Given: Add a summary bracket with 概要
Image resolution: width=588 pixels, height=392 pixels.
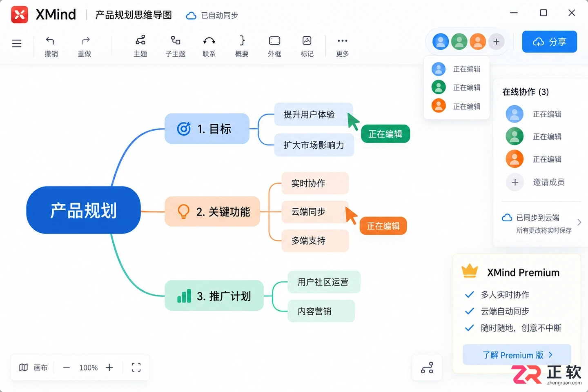Looking at the screenshot, I should coord(242,46).
